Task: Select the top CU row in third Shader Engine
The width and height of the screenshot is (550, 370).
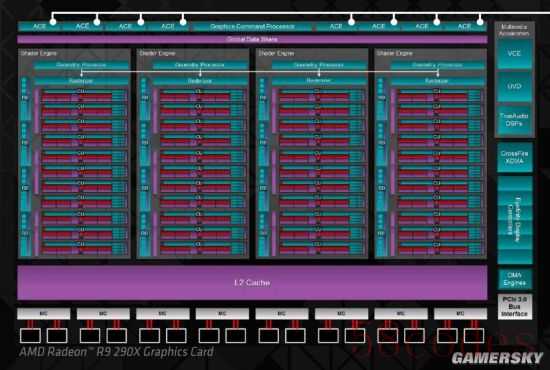Action: pyautogui.click(x=321, y=95)
